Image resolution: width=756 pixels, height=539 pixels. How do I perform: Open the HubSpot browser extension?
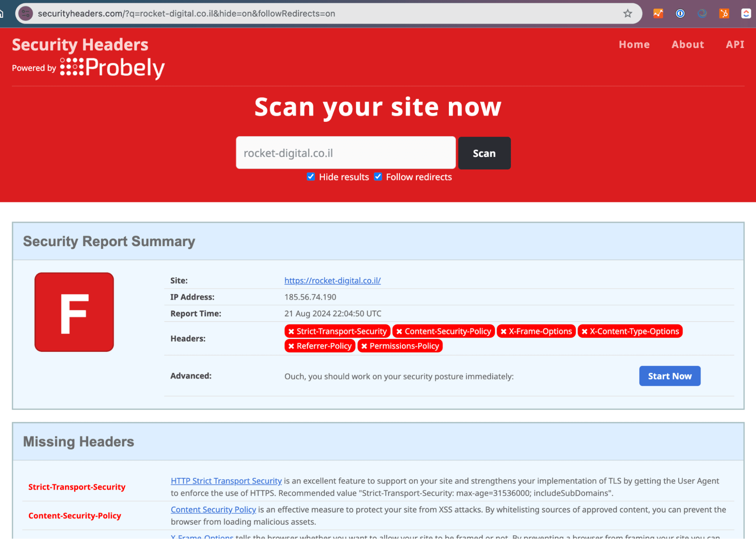[724, 13]
